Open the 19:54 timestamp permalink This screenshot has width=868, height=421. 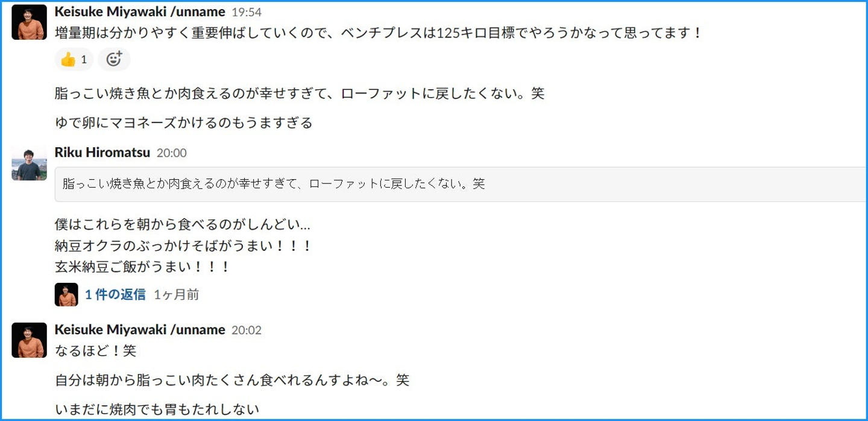247,12
